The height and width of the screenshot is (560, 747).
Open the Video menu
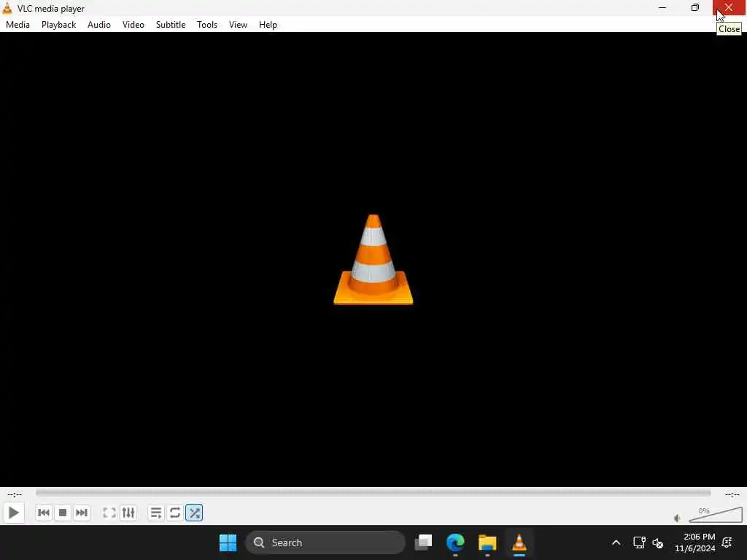coord(133,25)
